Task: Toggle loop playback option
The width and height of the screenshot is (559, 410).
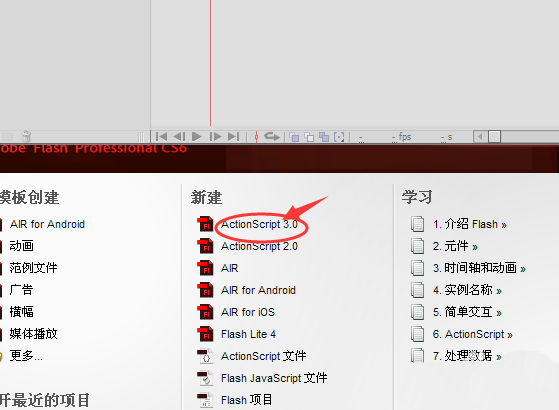Action: pos(272,137)
